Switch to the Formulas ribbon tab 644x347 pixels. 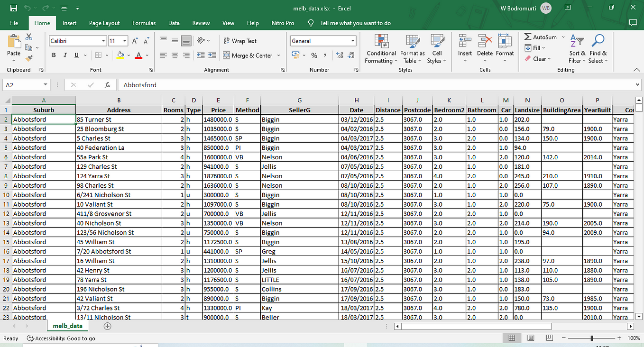pyautogui.click(x=144, y=23)
